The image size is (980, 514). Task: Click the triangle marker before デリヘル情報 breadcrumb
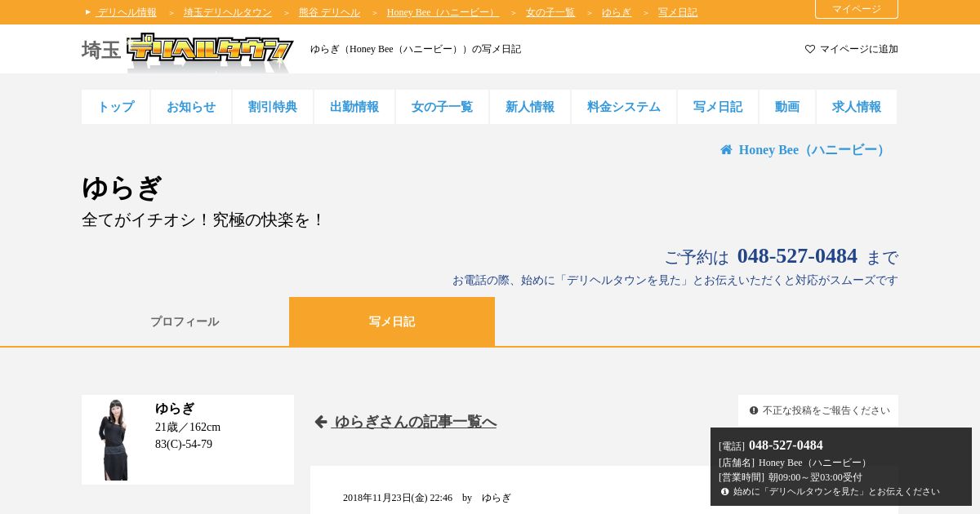(88, 12)
